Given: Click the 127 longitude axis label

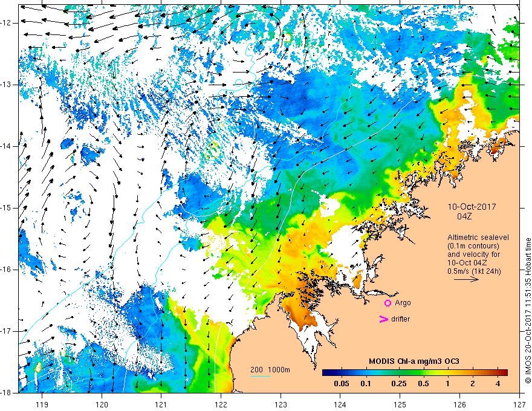Looking at the screenshot, I should (519, 404).
